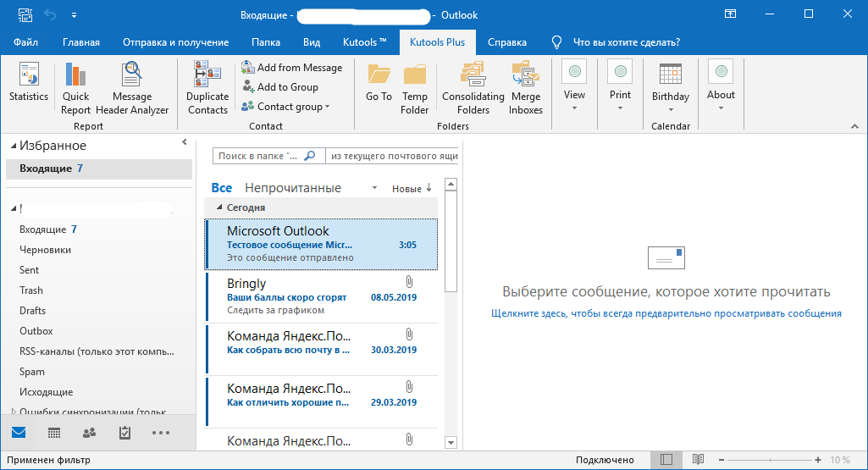
Task: Expand the Contact group dropdown
Action: 285,107
